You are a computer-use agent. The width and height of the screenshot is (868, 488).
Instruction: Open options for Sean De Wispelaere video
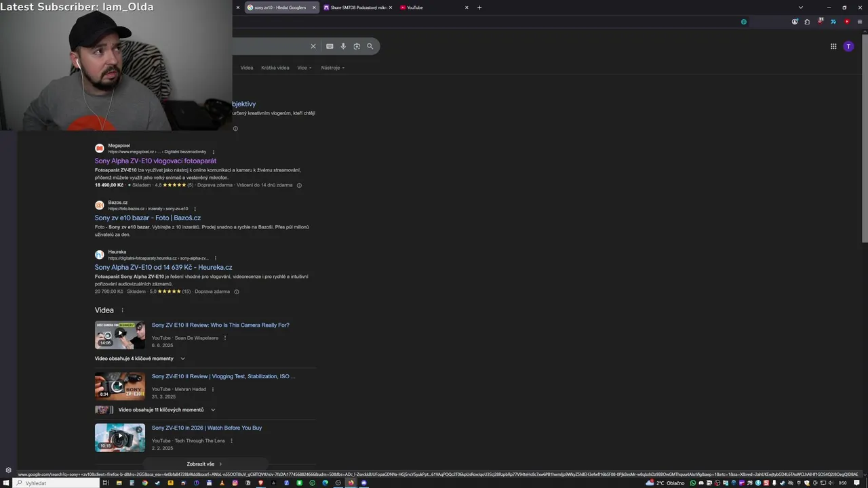pyautogui.click(x=225, y=338)
